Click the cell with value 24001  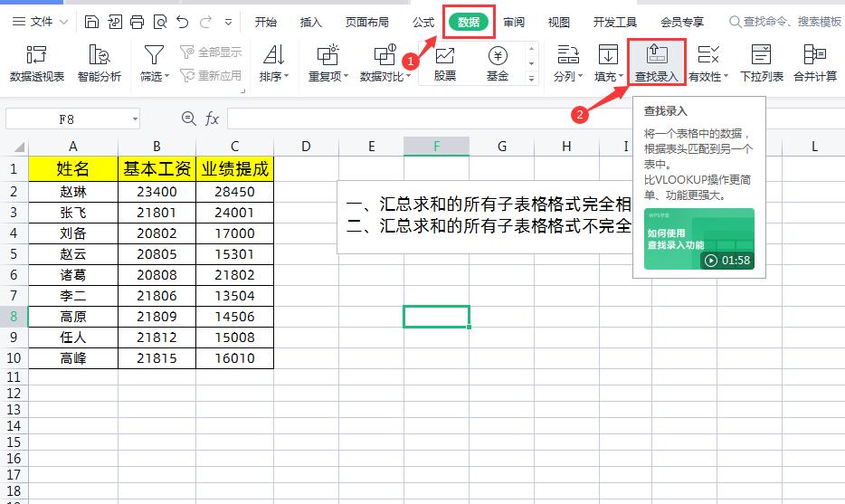click(235, 213)
